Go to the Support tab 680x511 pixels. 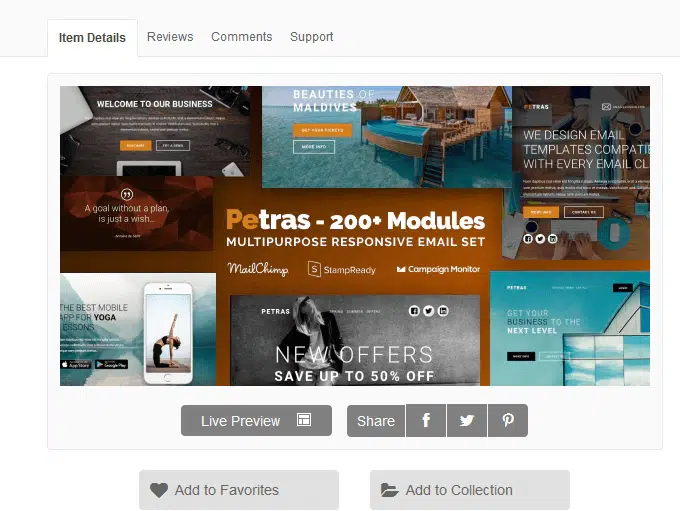click(x=311, y=37)
